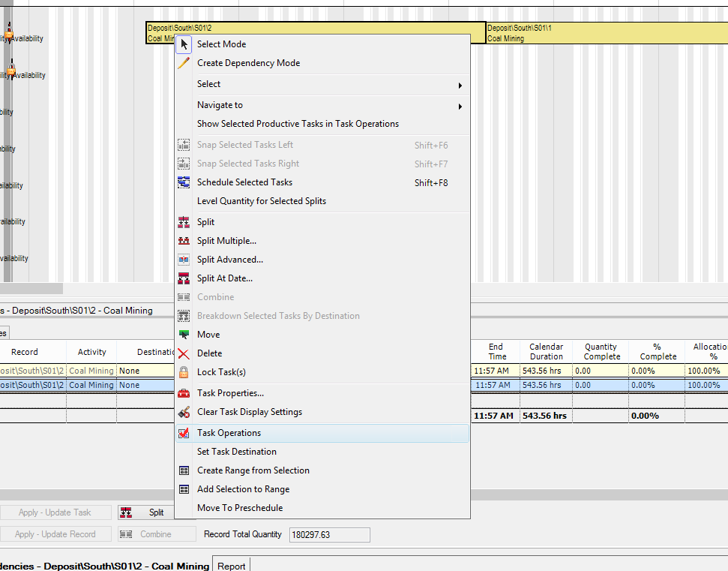
Task: Click the Lock Task(s) padlock icon
Action: (184, 372)
